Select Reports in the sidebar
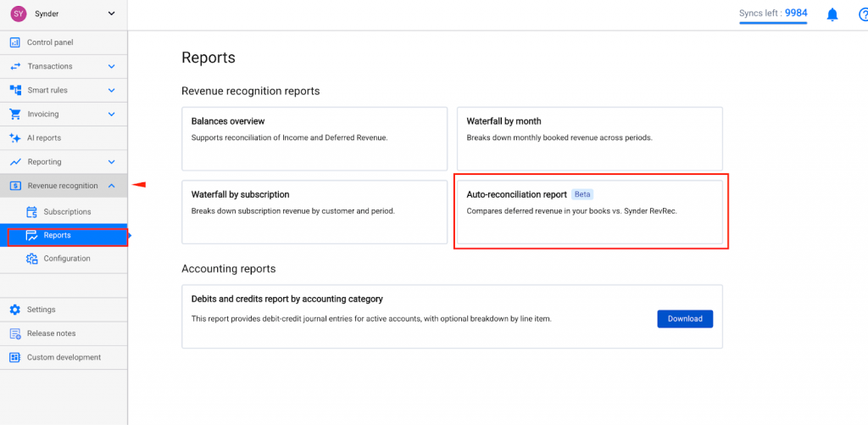 pyautogui.click(x=58, y=235)
